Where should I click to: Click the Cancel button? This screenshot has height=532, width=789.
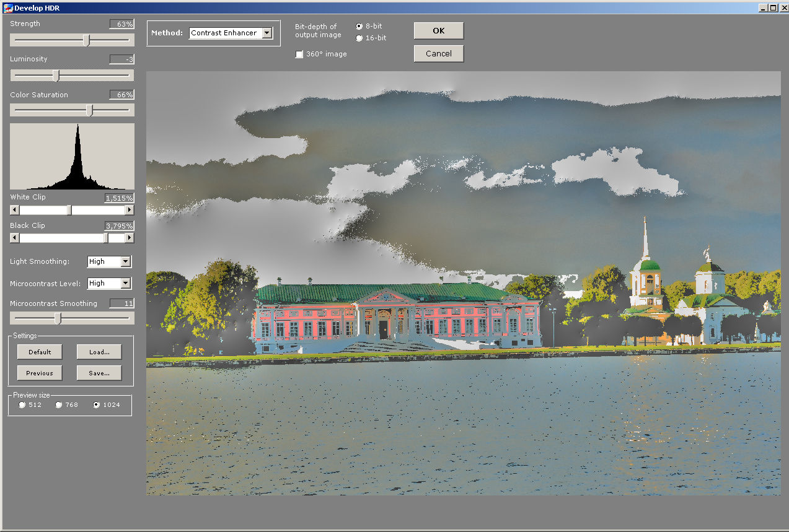[x=438, y=54]
